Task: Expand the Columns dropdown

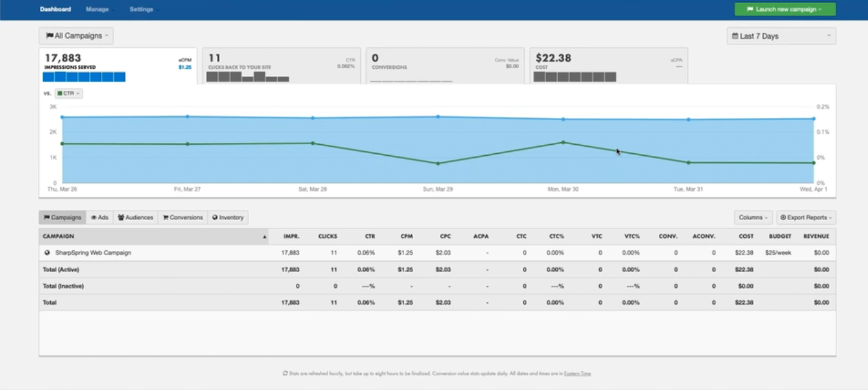Action: [753, 218]
